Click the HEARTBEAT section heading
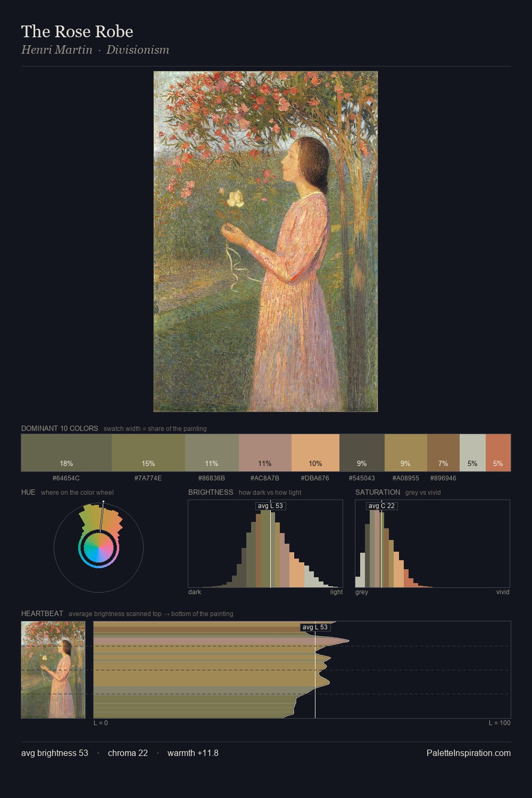 click(42, 613)
